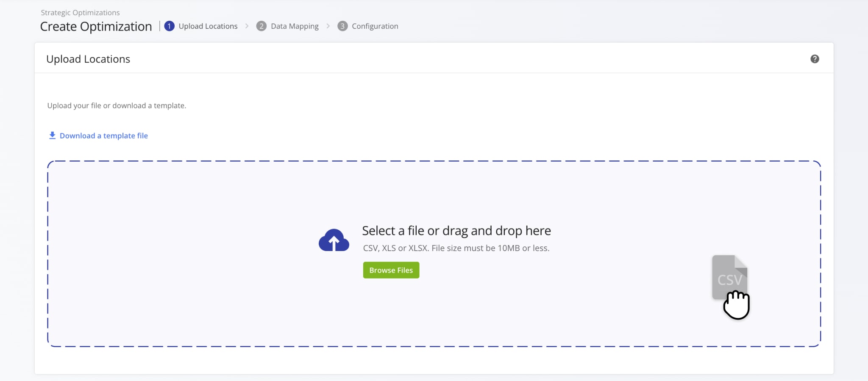Click the gray CSV file icon
868x381 pixels.
tap(729, 275)
